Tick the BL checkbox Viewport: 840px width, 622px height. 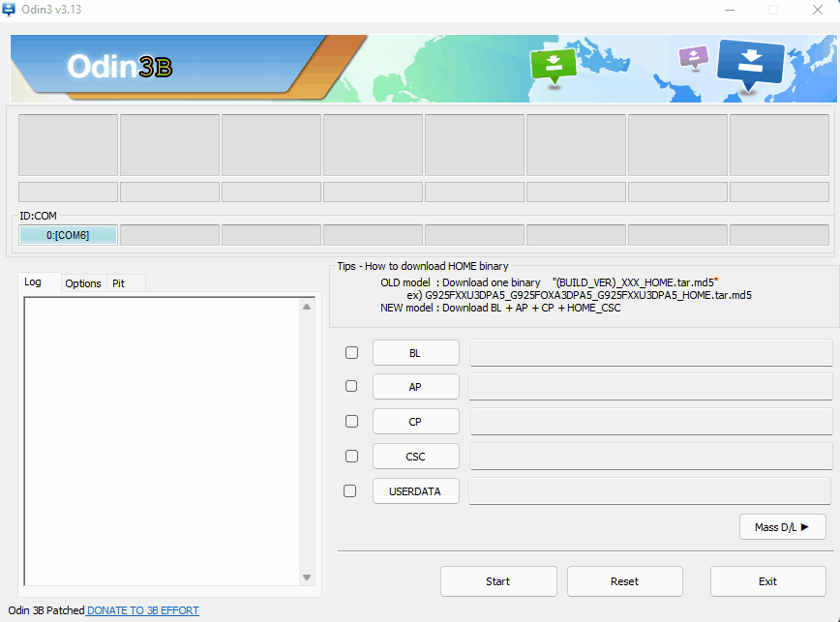pos(351,353)
